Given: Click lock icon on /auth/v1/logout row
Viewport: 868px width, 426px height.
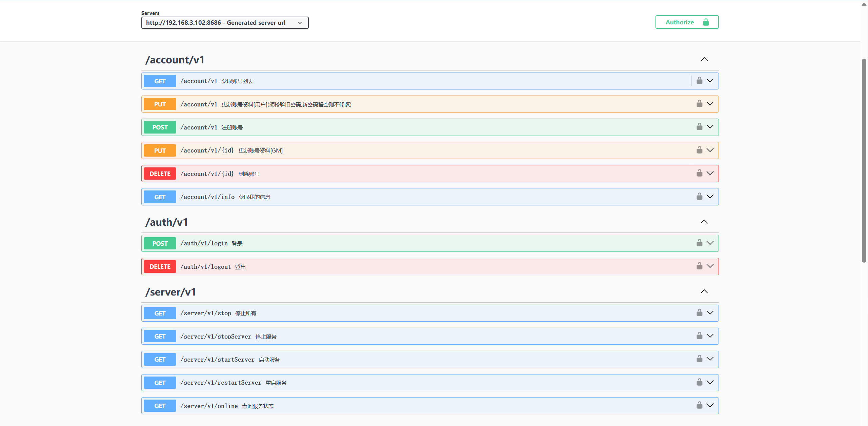Looking at the screenshot, I should click(x=699, y=266).
